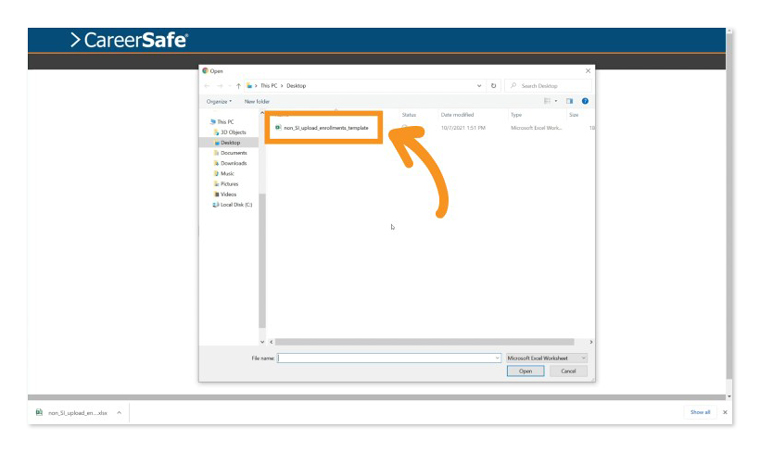760x452 pixels.
Task: Click the Forward navigation arrow
Action: 220,86
